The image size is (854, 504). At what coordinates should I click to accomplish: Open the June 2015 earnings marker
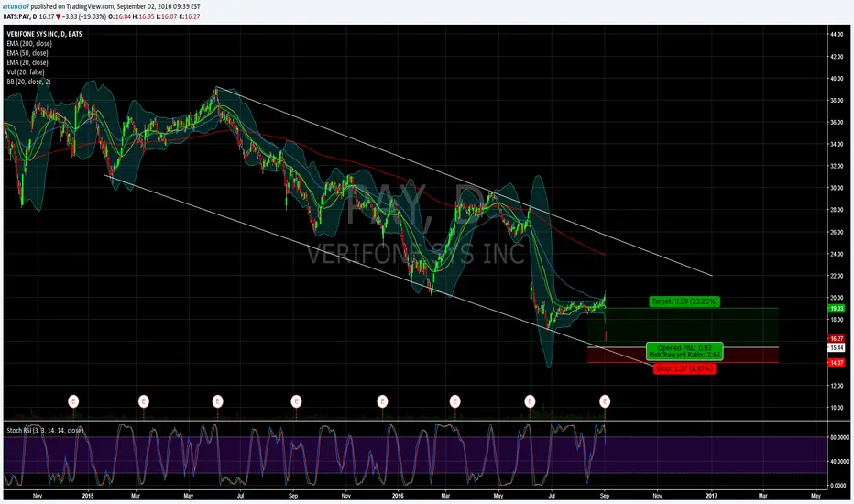[x=217, y=401]
